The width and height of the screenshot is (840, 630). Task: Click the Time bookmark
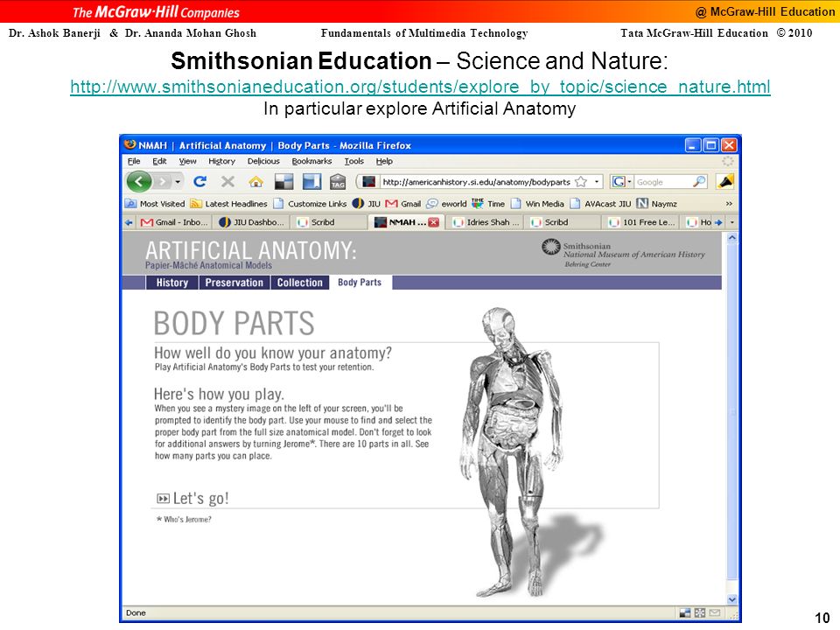click(488, 204)
